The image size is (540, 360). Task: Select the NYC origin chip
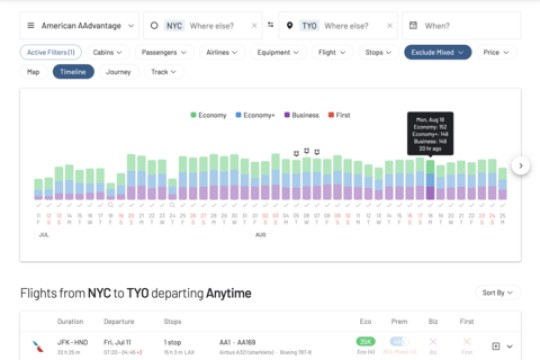[x=174, y=26]
